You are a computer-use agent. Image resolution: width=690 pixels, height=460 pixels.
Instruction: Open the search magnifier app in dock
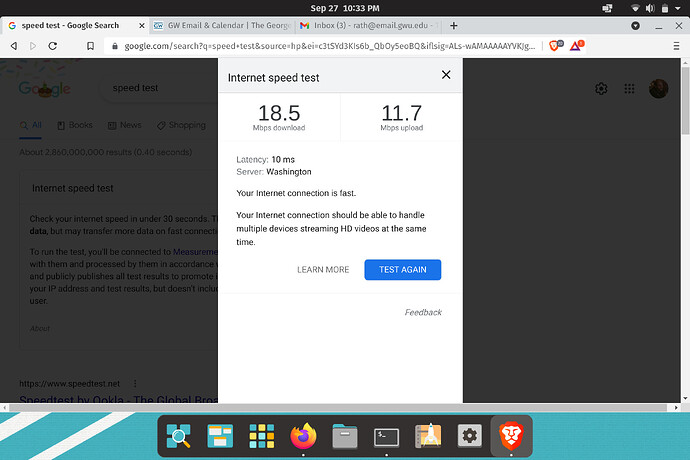[179, 436]
